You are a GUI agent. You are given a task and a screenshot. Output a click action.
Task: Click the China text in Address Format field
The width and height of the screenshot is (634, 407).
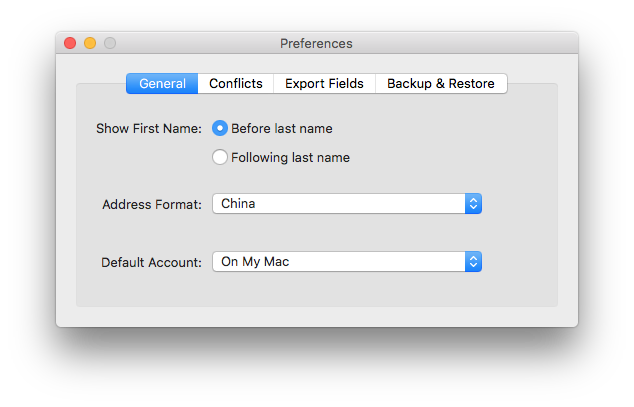(x=238, y=203)
